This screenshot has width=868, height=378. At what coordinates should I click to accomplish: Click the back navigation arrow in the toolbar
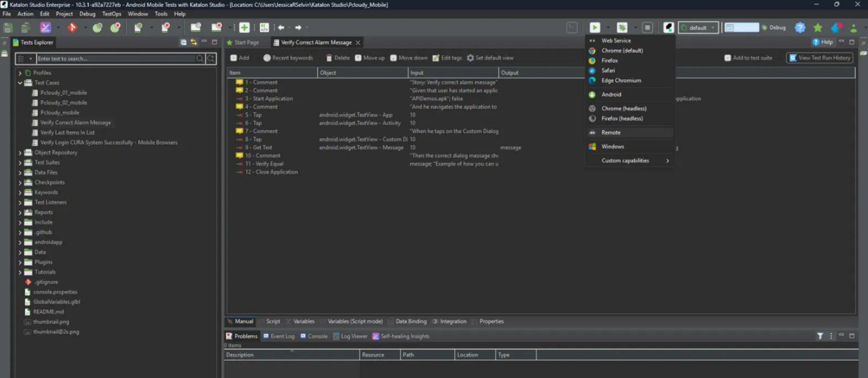click(x=281, y=28)
